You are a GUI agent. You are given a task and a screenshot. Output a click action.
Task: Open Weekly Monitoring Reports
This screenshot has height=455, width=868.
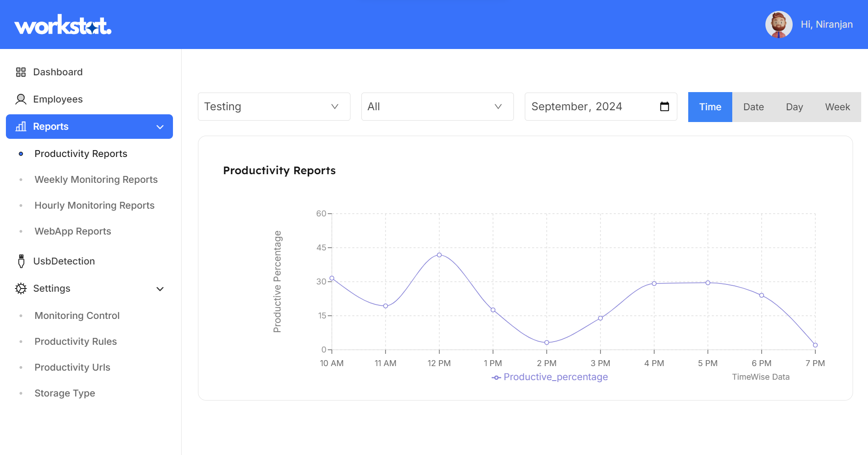(x=96, y=180)
